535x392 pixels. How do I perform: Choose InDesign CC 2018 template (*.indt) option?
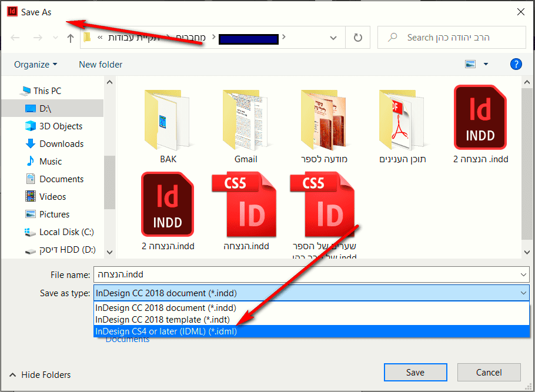(311, 320)
